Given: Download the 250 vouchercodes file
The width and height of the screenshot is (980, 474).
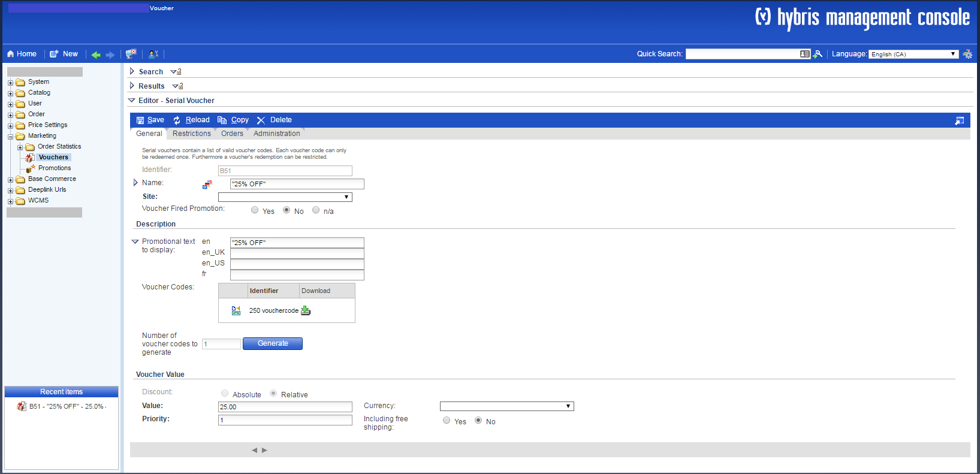Looking at the screenshot, I should click(x=306, y=310).
